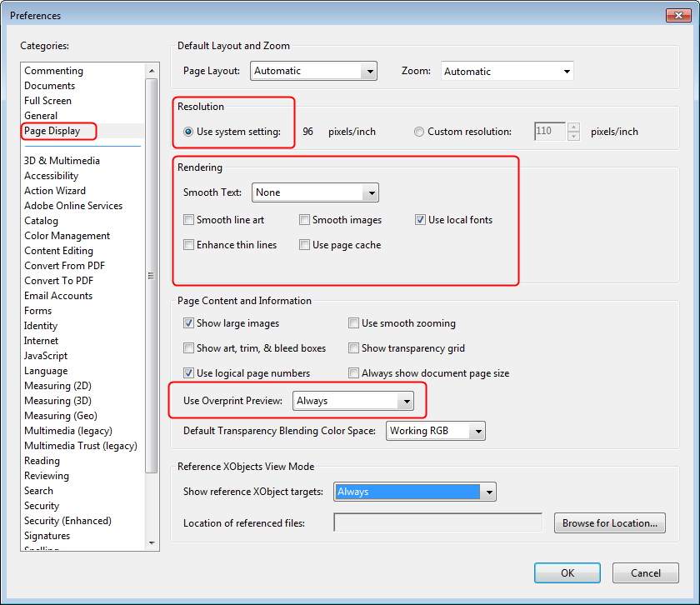Click the categories list scrollbar down arrow
The image size is (700, 605).
152,543
